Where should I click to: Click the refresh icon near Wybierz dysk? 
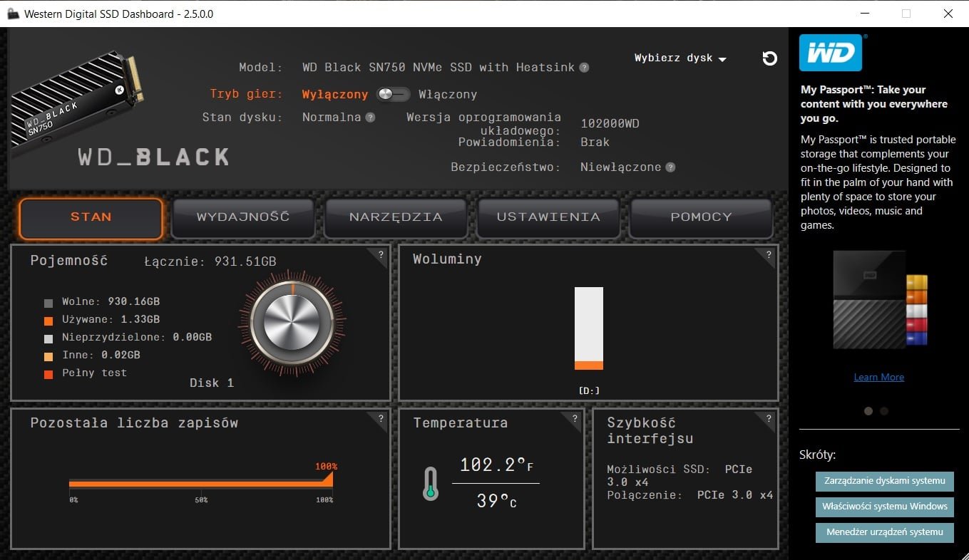tap(770, 58)
